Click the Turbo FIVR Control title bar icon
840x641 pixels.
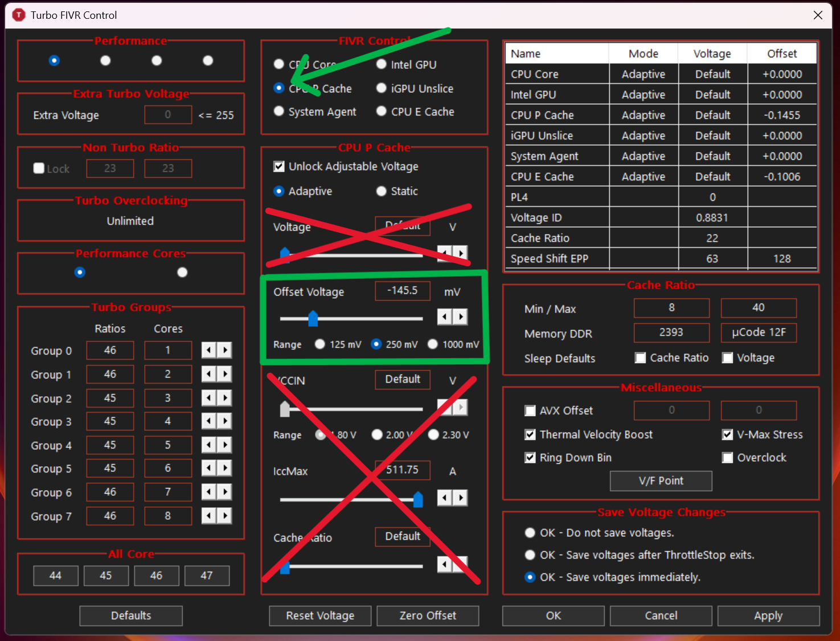point(19,15)
